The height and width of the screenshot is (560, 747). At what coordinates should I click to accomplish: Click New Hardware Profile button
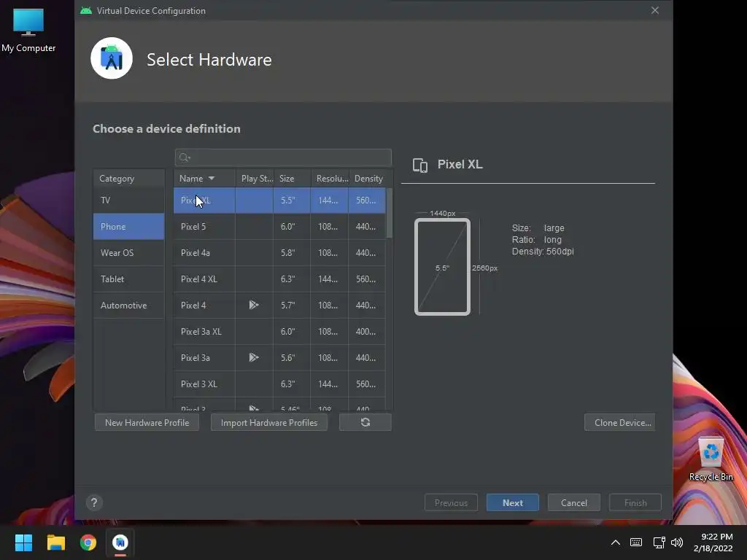coord(147,422)
